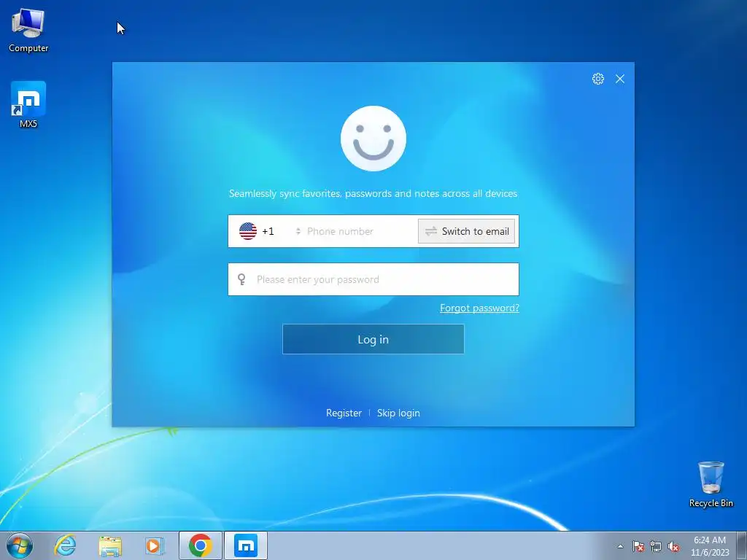747x560 pixels.
Task: Focus the Phone number field
Action: 360,231
